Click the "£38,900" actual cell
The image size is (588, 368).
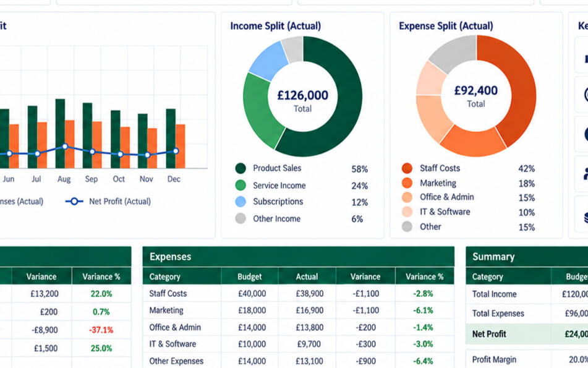tap(310, 293)
